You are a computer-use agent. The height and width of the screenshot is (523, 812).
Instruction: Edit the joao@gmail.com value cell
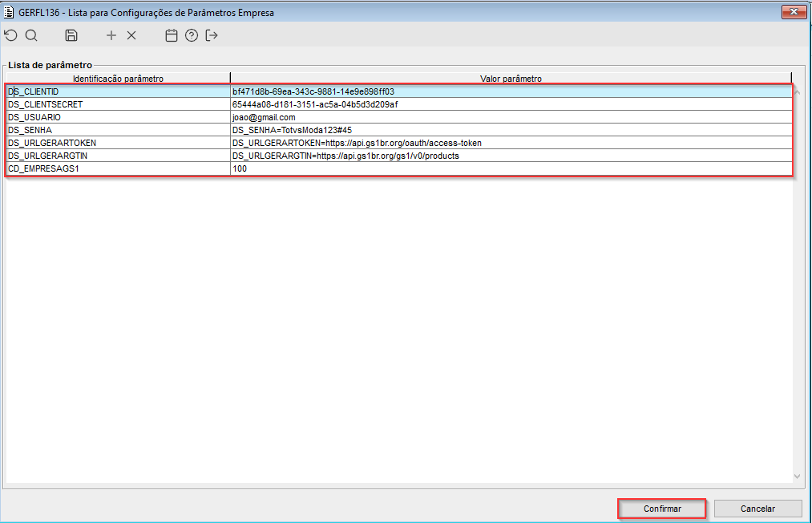point(511,117)
